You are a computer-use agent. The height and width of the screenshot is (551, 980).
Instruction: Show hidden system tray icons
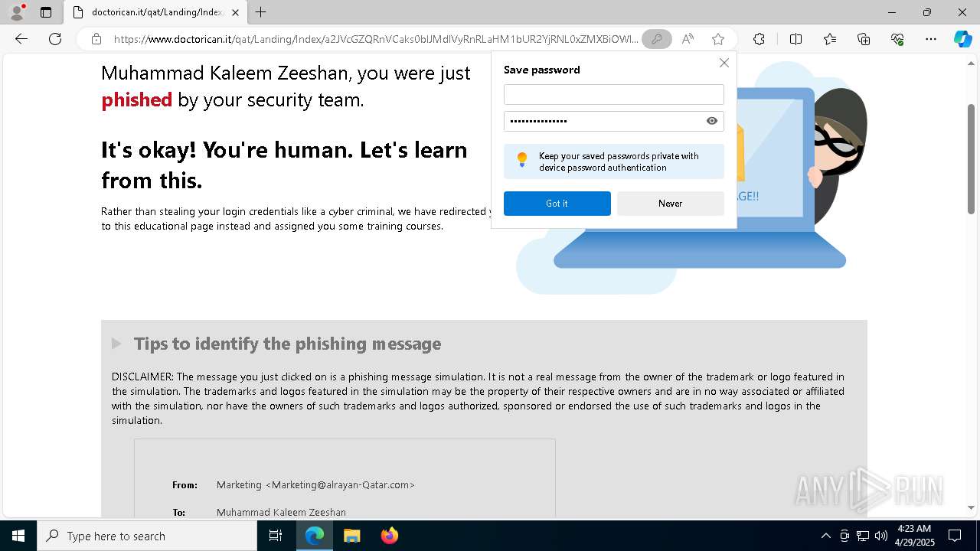(825, 536)
